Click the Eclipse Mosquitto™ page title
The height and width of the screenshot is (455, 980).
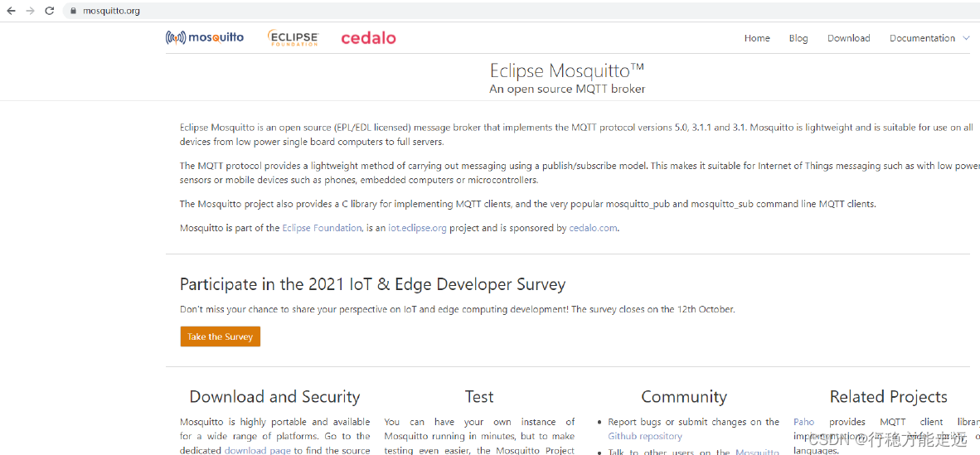[x=567, y=69]
